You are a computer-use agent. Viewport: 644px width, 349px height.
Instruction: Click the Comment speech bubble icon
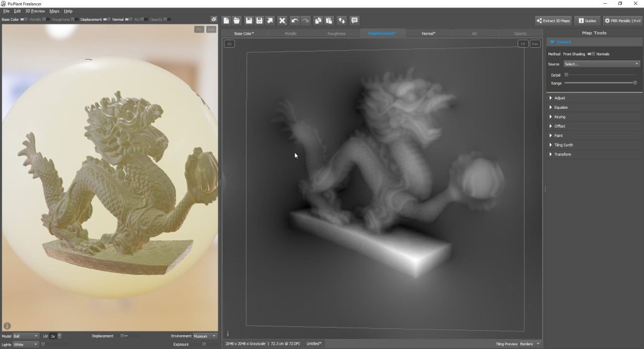354,21
